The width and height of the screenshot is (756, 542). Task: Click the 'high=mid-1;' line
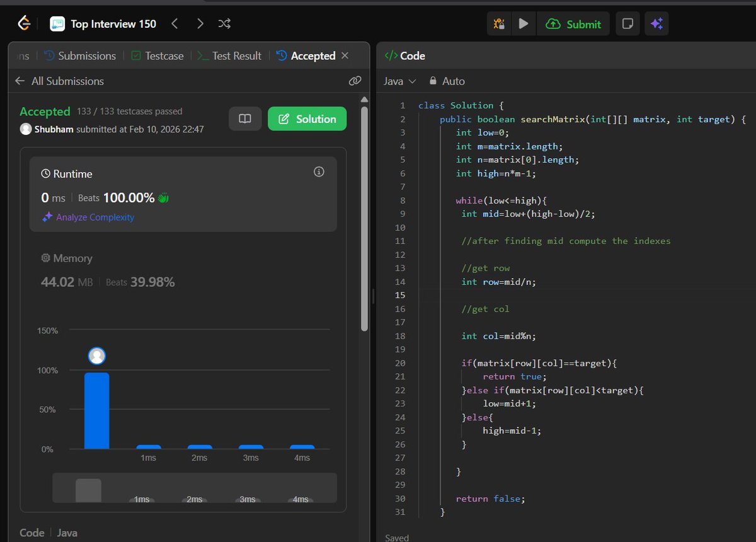click(x=512, y=430)
